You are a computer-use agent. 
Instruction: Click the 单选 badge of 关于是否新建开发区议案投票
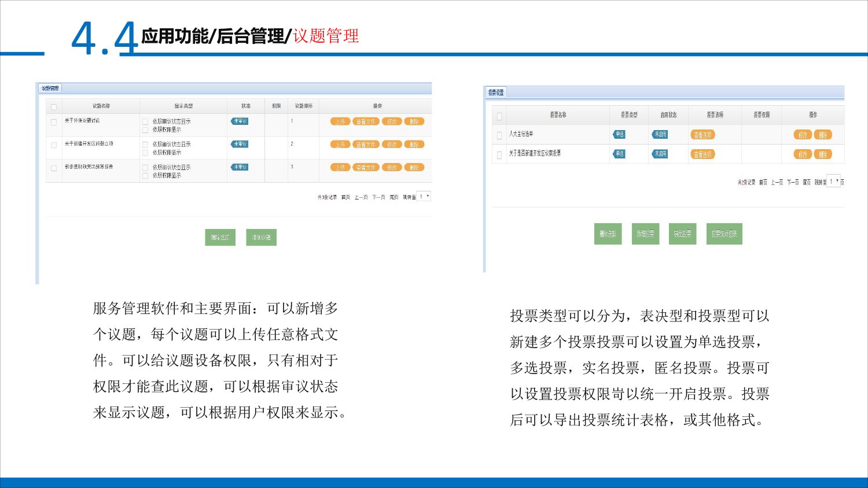(619, 154)
